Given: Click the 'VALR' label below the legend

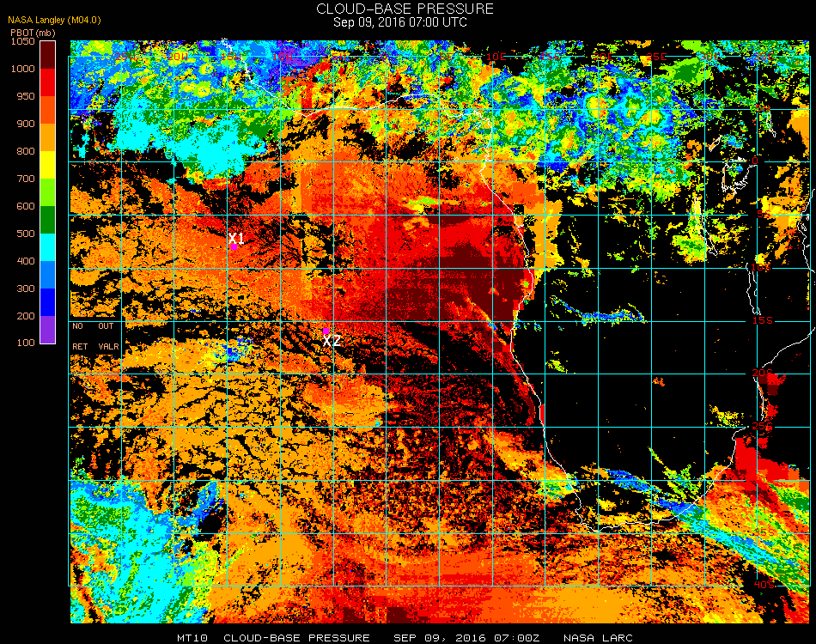Looking at the screenshot, I should (x=108, y=346).
